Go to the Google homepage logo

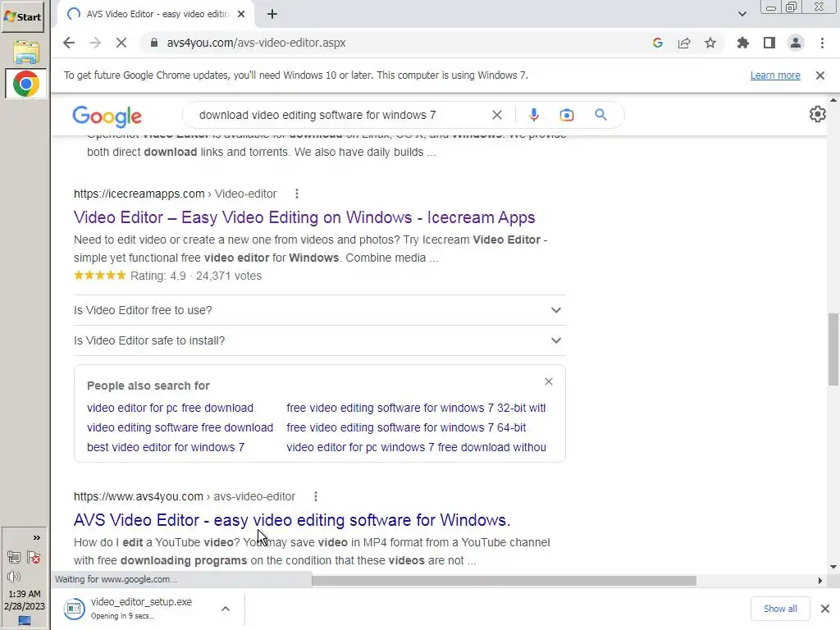107,116
